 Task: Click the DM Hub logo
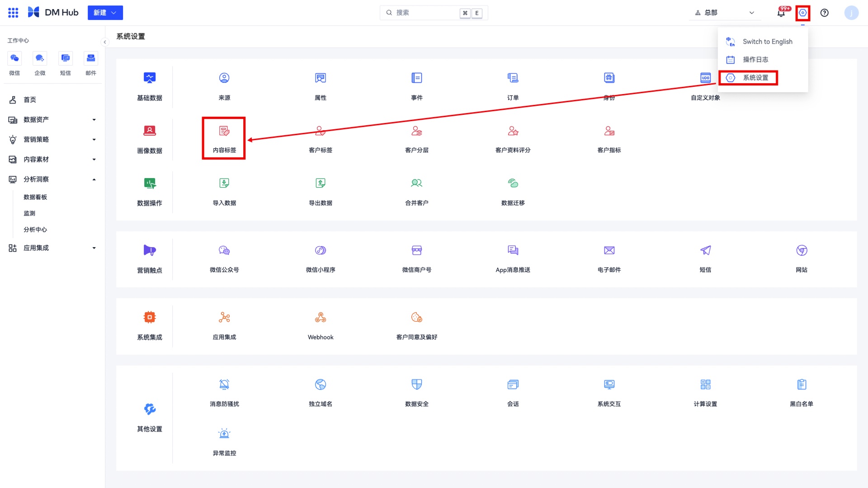(x=53, y=13)
